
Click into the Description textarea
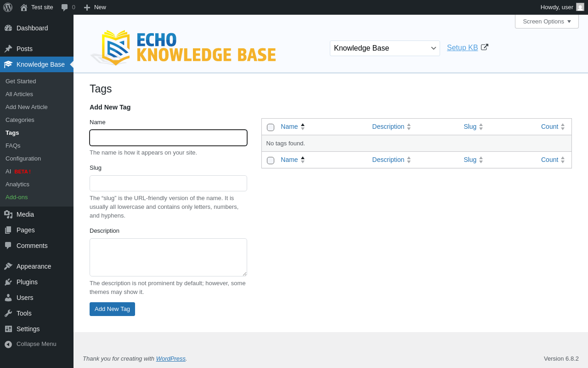tap(168, 257)
